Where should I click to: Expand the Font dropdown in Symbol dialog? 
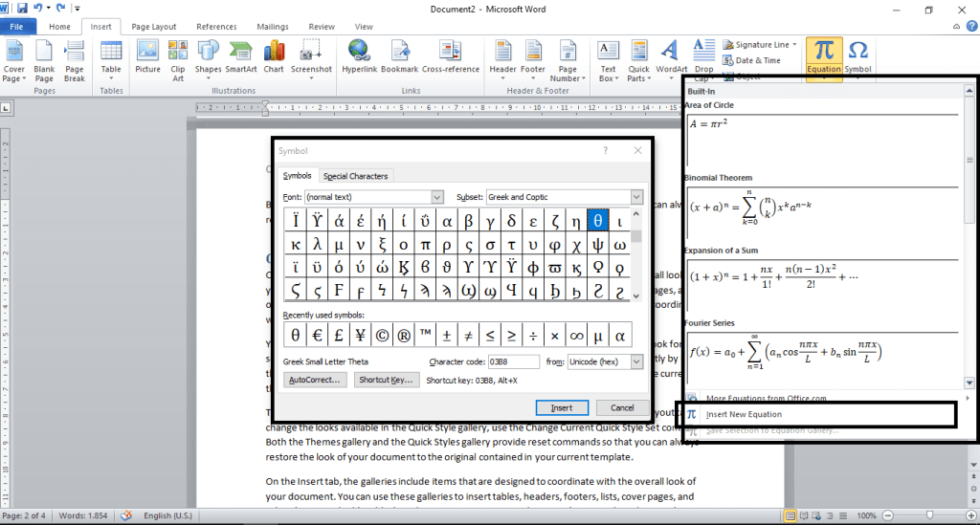point(437,197)
